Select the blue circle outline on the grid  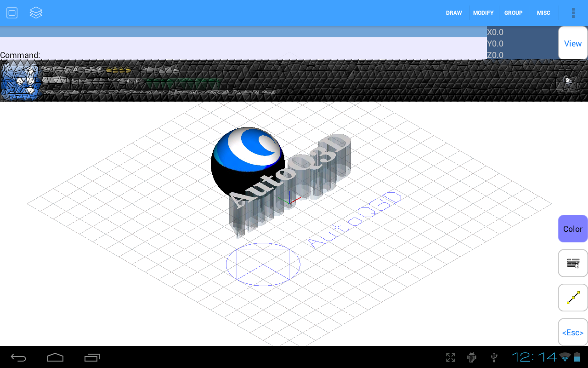coord(263,264)
